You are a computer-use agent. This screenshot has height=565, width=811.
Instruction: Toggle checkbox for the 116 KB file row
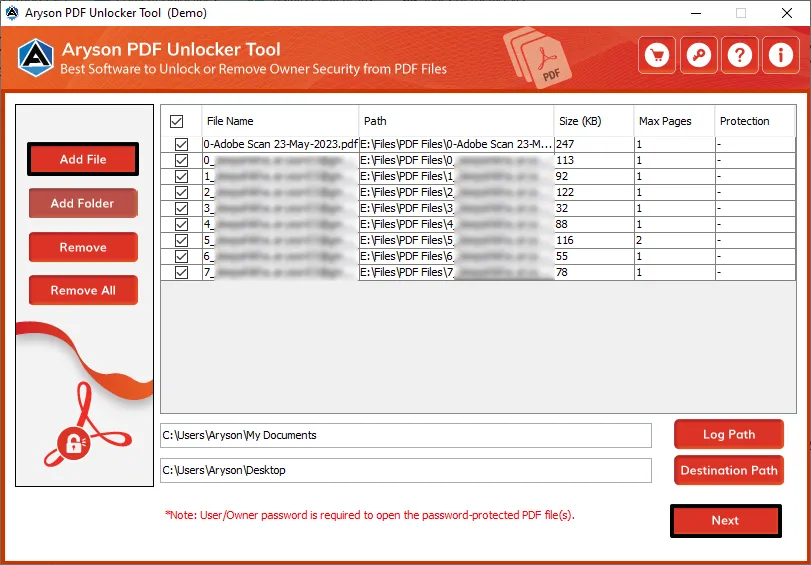pyautogui.click(x=182, y=241)
